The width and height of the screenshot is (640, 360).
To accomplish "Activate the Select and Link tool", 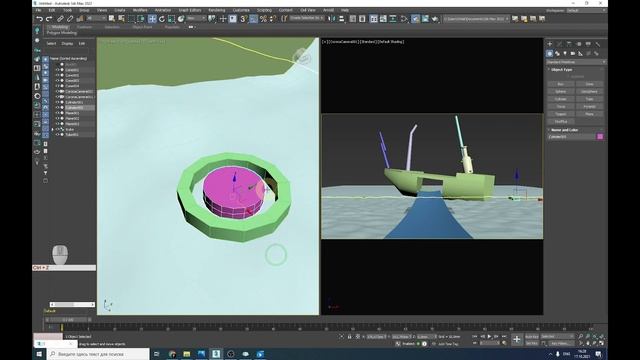I will [x=60, y=19].
